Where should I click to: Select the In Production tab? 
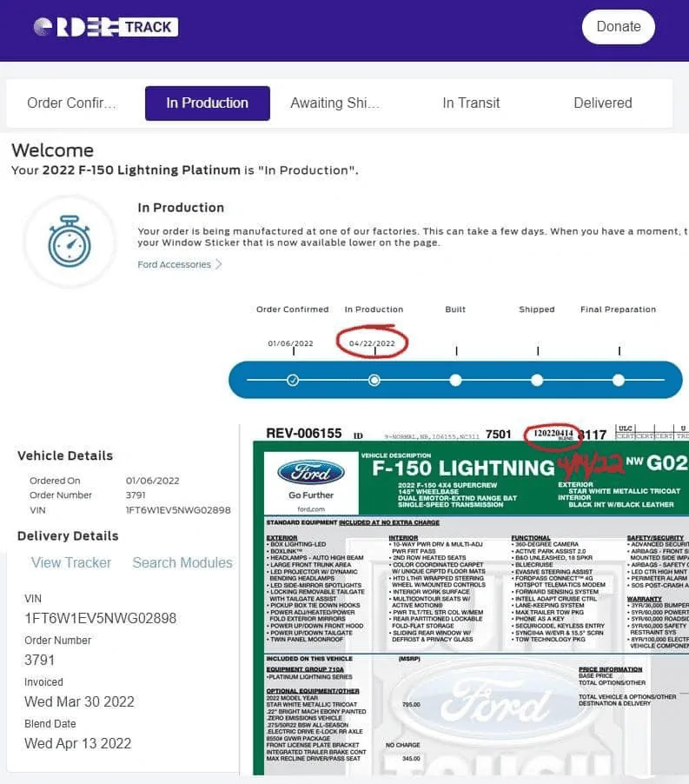[x=208, y=103]
